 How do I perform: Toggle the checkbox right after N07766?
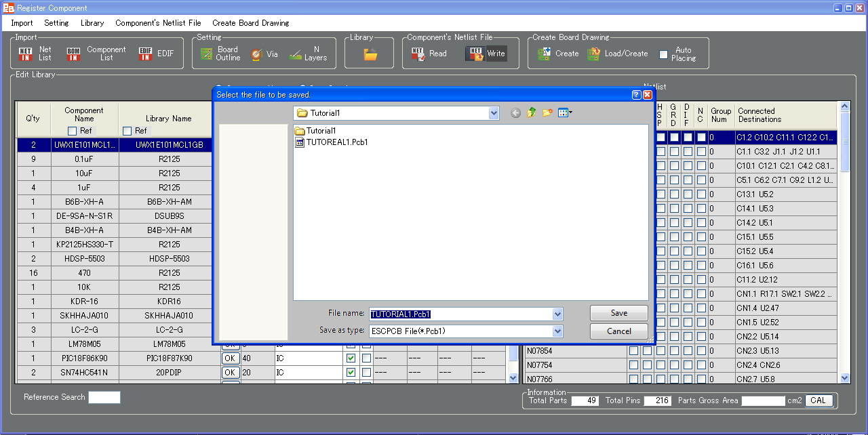(x=633, y=379)
